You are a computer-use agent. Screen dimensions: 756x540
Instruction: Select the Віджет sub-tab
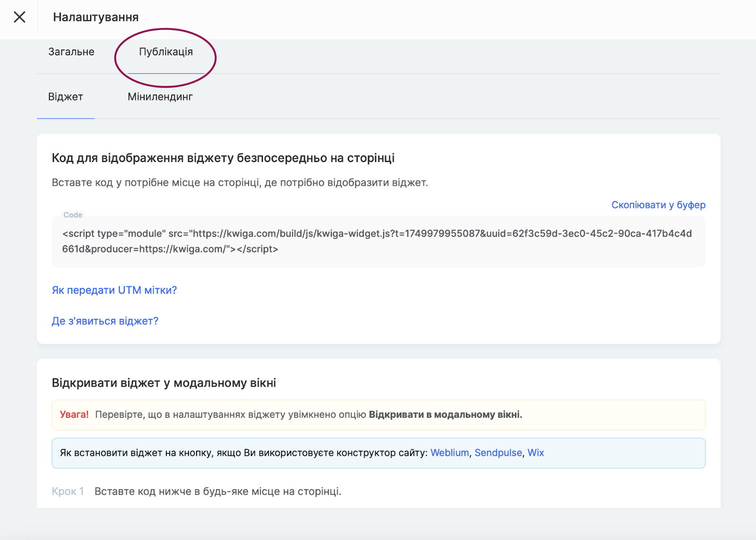66,97
